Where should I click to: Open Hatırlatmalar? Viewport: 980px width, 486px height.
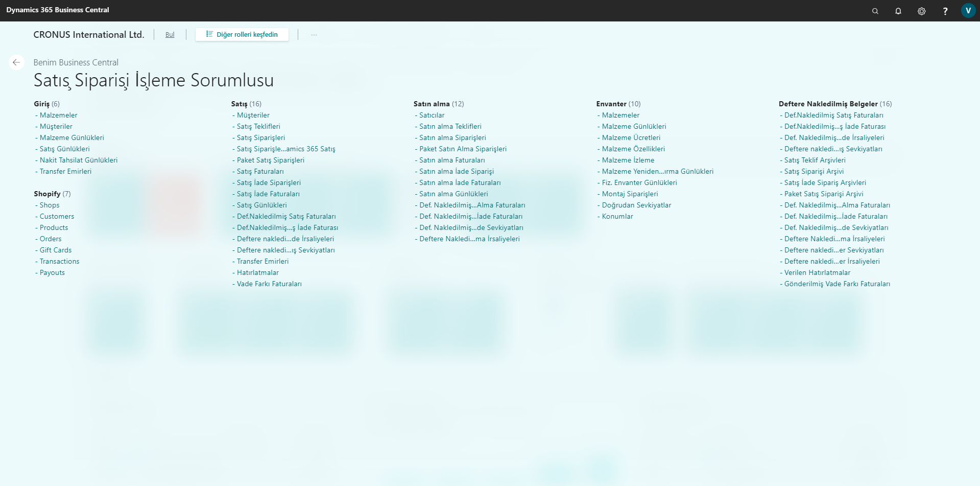click(258, 272)
